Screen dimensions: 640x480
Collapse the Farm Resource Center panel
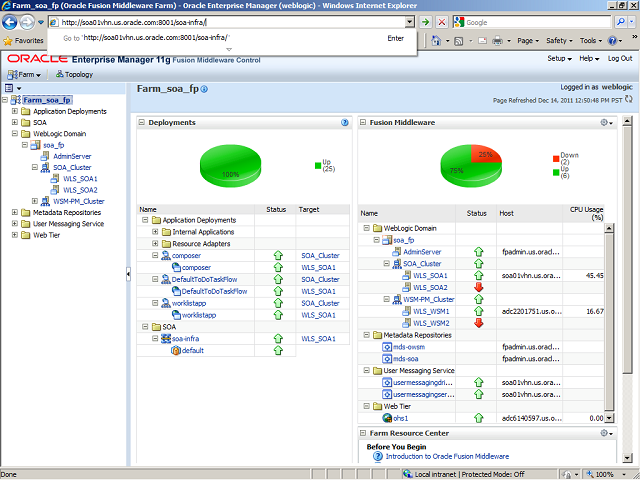tap(362, 433)
